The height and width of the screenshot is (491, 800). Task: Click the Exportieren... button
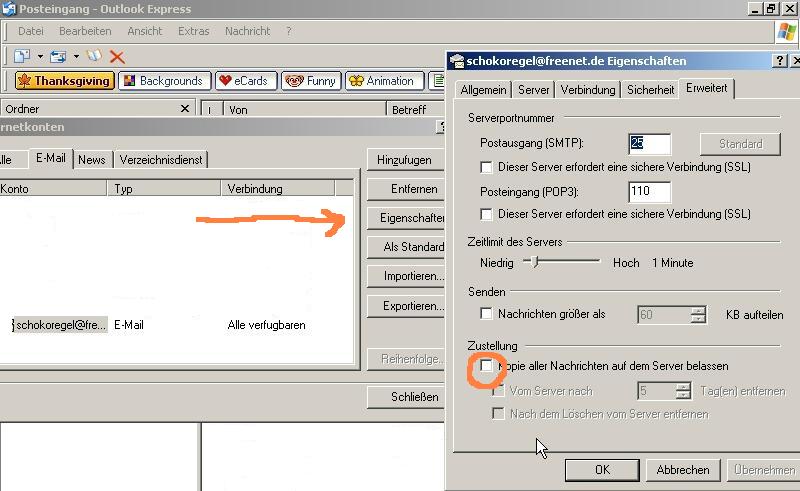coord(406,306)
